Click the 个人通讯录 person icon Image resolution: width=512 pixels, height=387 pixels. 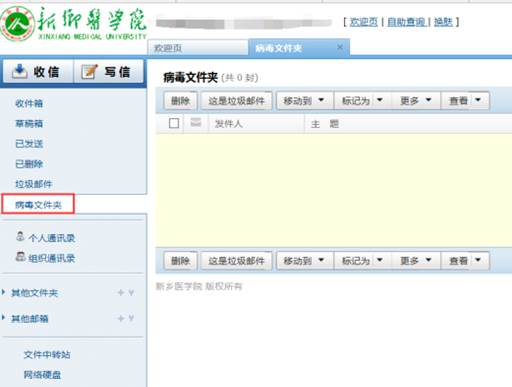point(20,236)
